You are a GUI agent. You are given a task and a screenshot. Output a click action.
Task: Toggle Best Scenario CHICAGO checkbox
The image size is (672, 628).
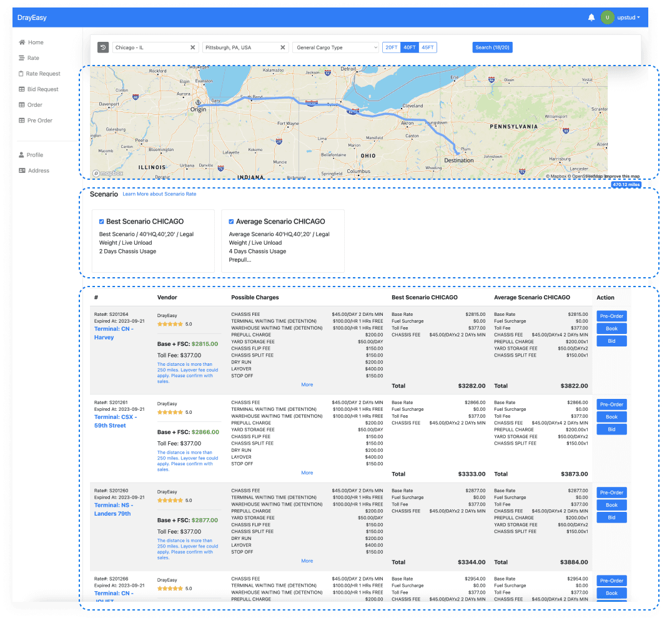pos(102,222)
